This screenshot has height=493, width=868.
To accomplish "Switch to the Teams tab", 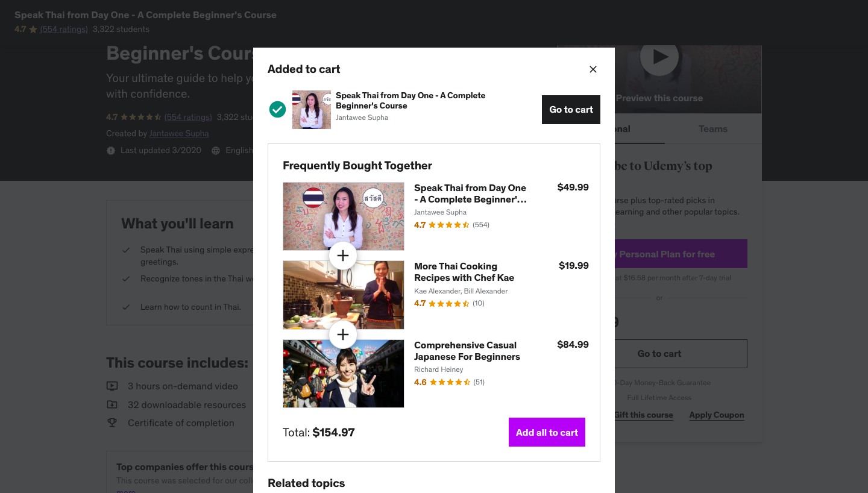I will coord(712,129).
